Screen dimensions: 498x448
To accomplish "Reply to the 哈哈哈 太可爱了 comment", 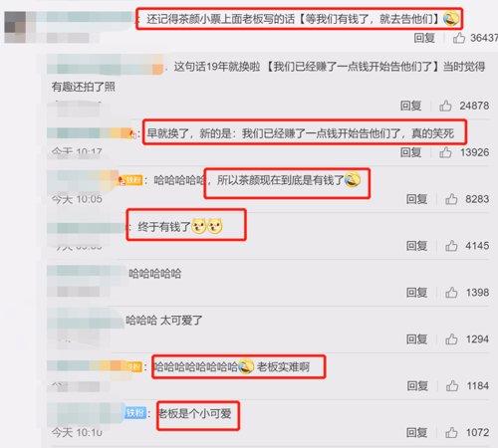I will click(x=417, y=339).
